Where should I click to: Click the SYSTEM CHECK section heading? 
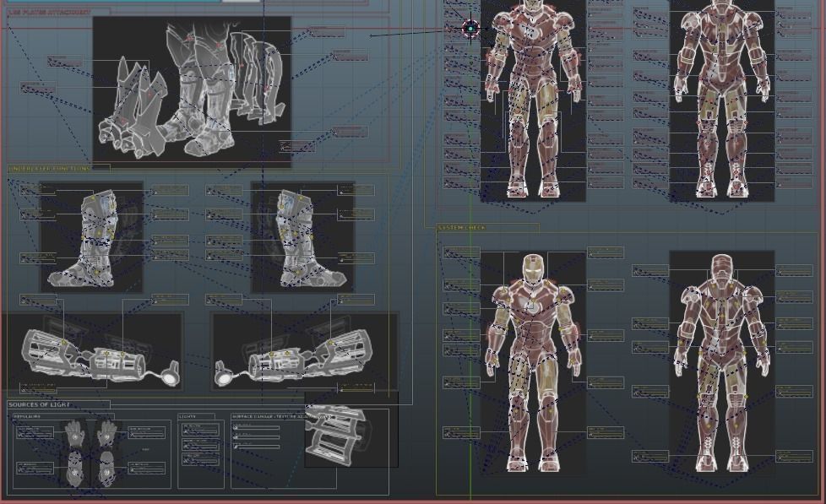click(x=462, y=227)
